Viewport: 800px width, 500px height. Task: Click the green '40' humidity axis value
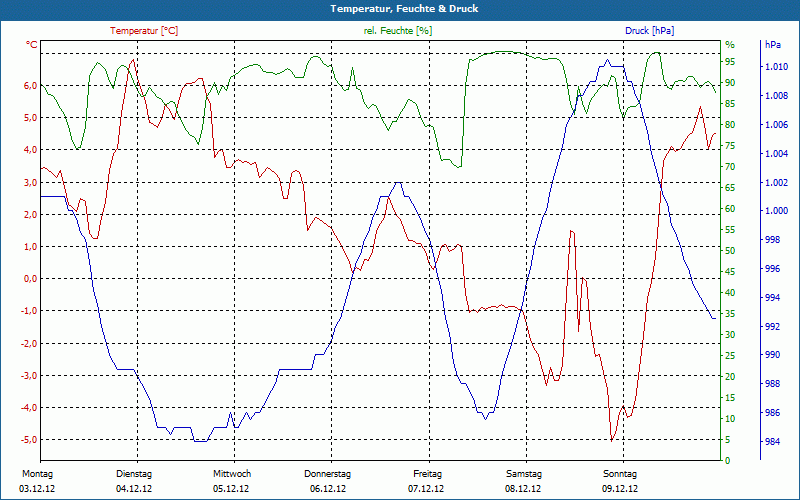click(730, 293)
